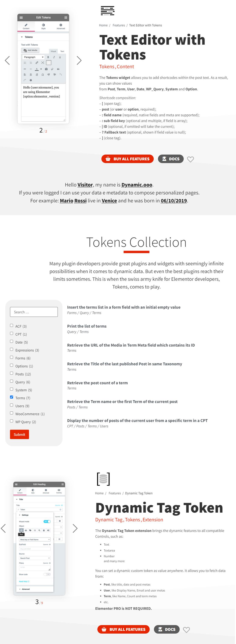
Task: Uncheck the Terms filter checkbox
Action: point(11,397)
